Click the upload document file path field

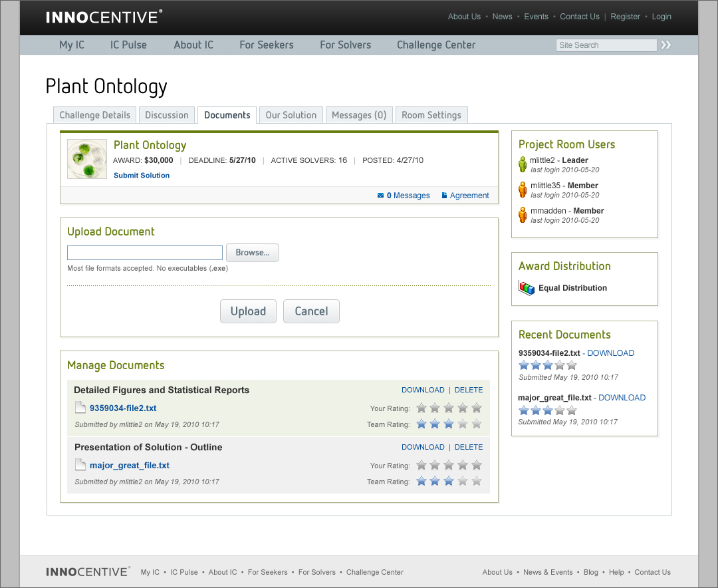tap(145, 253)
